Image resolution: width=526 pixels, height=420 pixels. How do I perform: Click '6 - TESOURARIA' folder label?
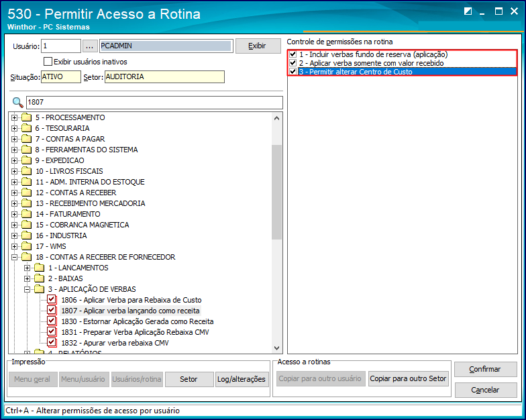(x=62, y=128)
